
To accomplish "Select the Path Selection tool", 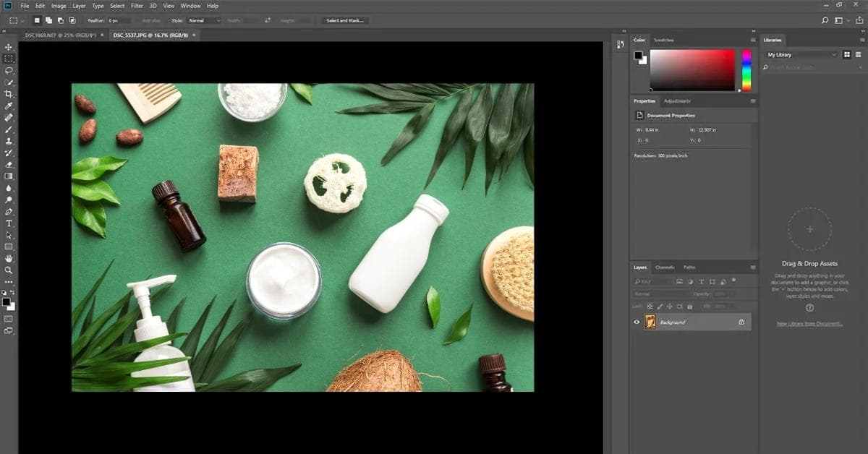I will click(9, 235).
